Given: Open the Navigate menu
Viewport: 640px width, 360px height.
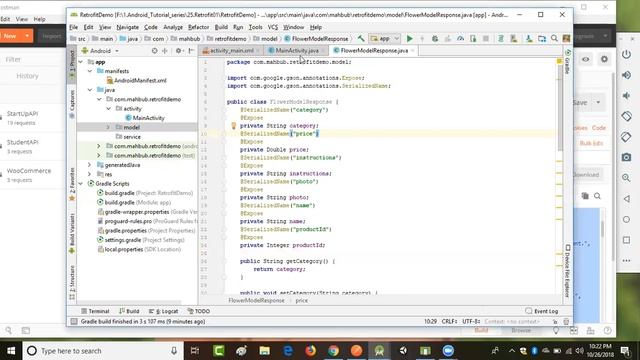Looking at the screenshot, I should coord(127,27).
